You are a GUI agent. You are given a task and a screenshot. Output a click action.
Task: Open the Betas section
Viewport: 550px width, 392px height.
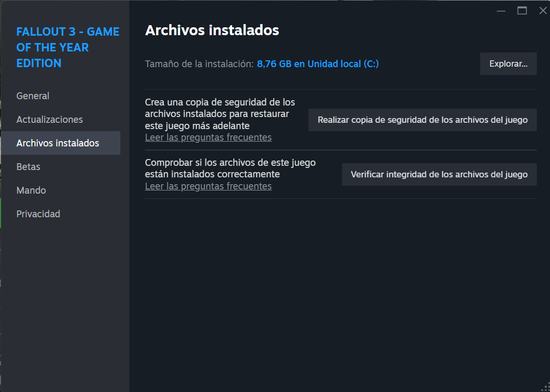tap(28, 167)
